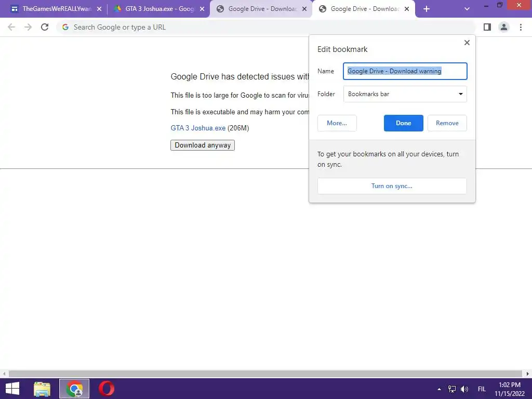Open the volume tray icon

click(464, 389)
